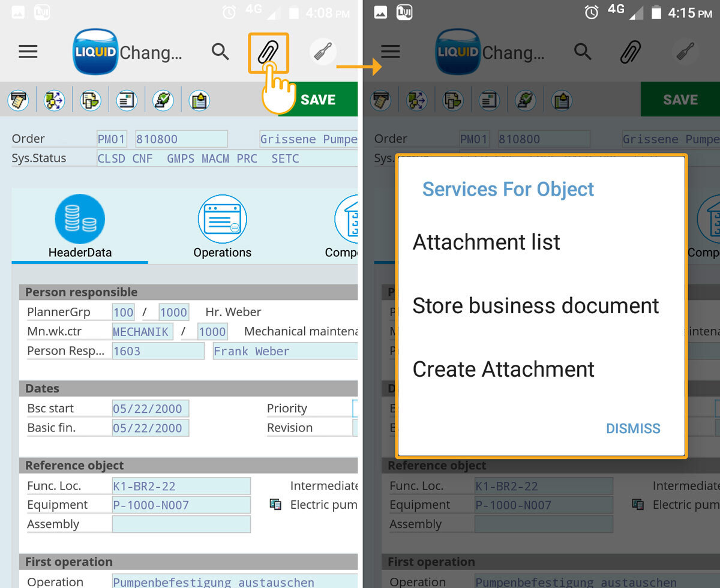Tap the Person Resp field showing 1603
720x588 pixels.
(x=158, y=352)
